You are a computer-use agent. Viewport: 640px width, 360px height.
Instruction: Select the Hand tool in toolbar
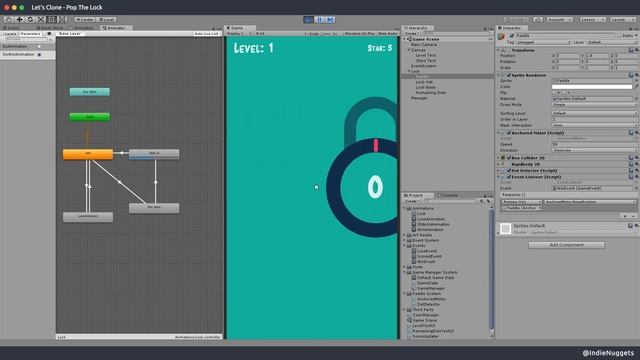(x=8, y=19)
